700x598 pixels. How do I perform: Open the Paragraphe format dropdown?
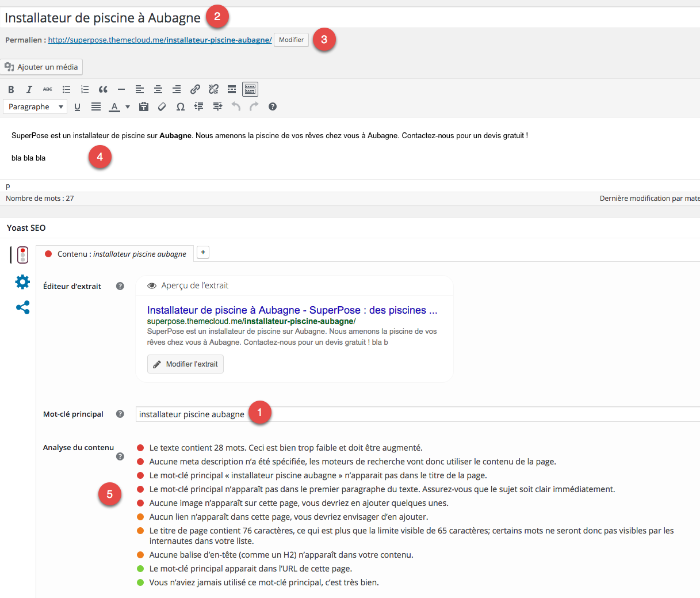click(x=35, y=106)
